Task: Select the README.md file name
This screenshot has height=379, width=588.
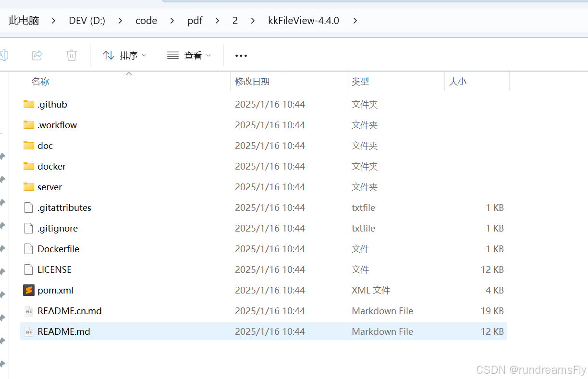Action: [64, 331]
